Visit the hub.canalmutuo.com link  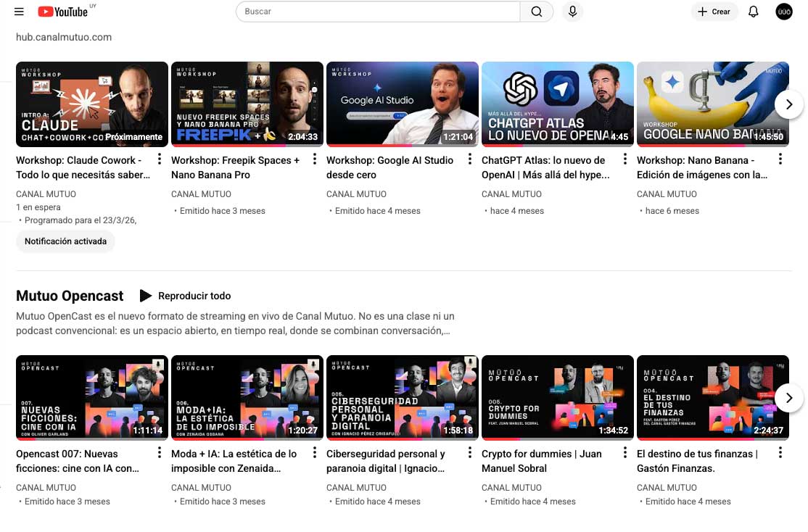point(63,36)
